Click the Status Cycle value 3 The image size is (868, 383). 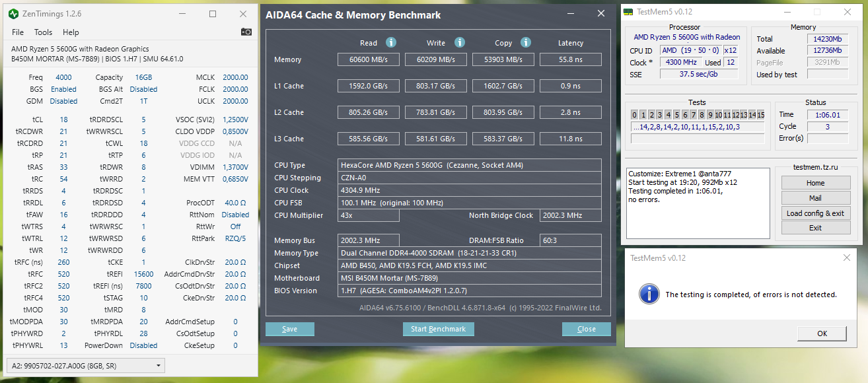pyautogui.click(x=828, y=127)
